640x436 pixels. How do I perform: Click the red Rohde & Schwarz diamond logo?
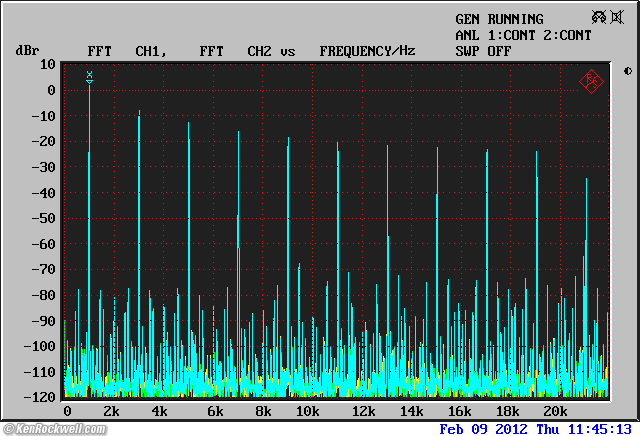tap(591, 81)
